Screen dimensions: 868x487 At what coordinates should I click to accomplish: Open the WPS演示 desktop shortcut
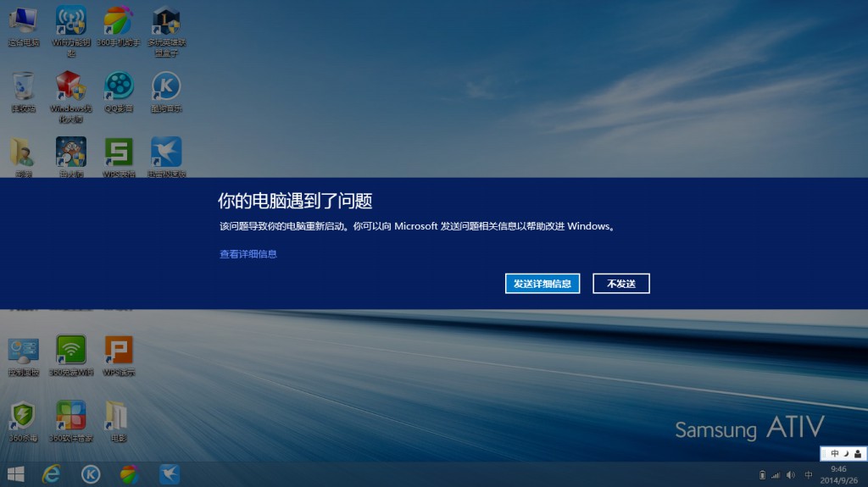[x=119, y=356]
